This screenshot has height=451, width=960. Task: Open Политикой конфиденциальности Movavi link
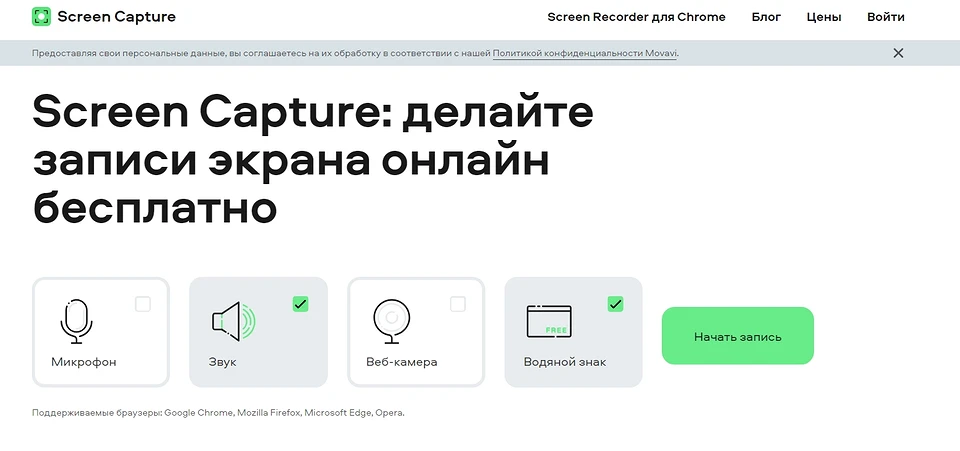(585, 53)
